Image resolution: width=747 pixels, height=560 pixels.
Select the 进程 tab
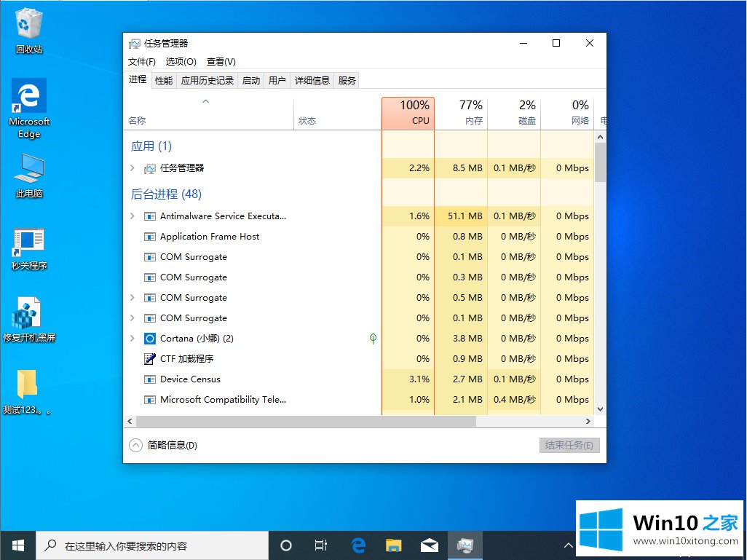coord(138,79)
